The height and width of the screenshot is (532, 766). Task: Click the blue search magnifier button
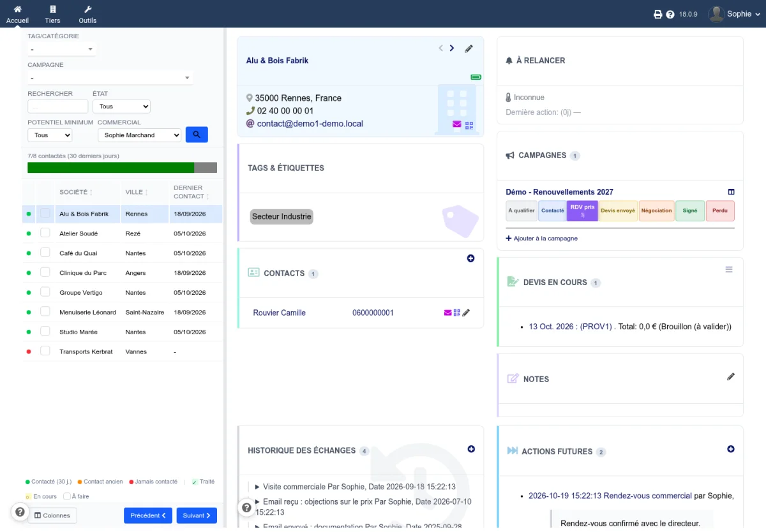tap(197, 135)
